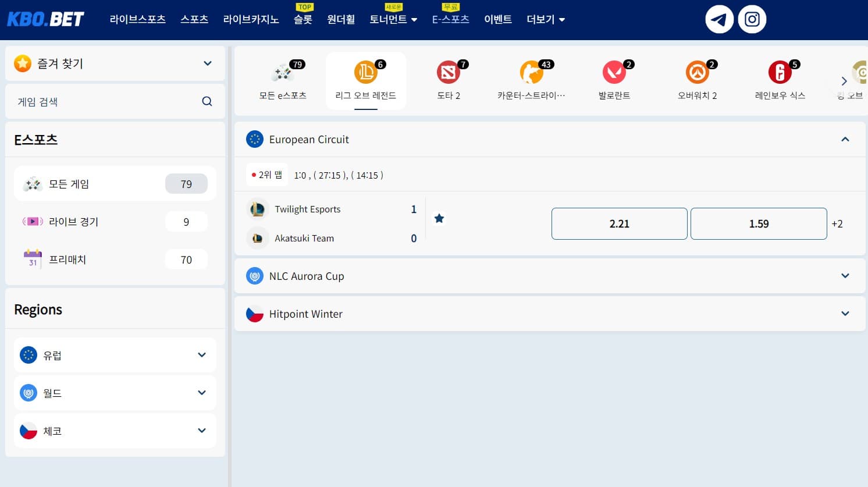The width and height of the screenshot is (868, 487).
Task: Go to 라이브카지노 in top navigation
Action: [251, 19]
